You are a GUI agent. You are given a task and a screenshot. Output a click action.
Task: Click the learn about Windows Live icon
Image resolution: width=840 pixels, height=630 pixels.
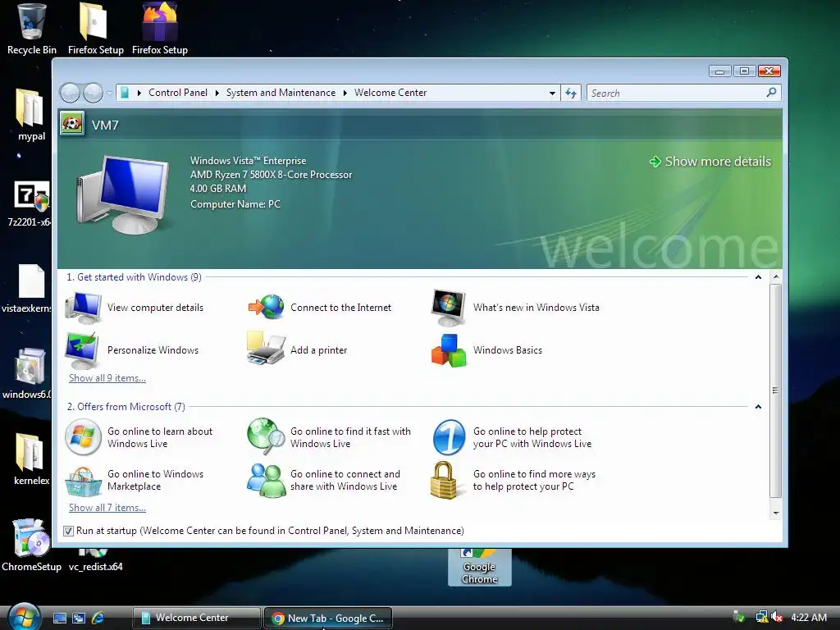(x=83, y=437)
